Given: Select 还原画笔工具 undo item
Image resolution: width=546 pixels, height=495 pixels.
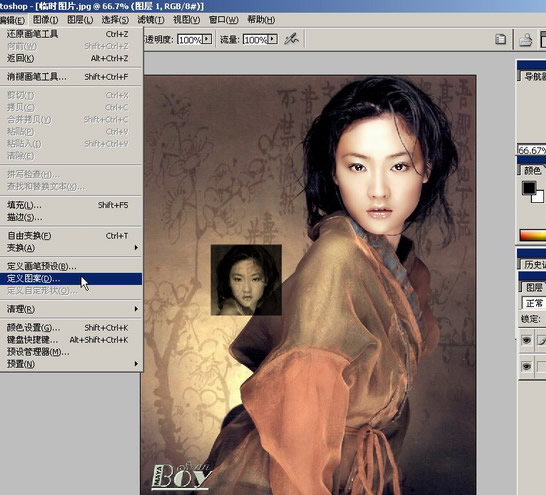Looking at the screenshot, I should coord(71,34).
